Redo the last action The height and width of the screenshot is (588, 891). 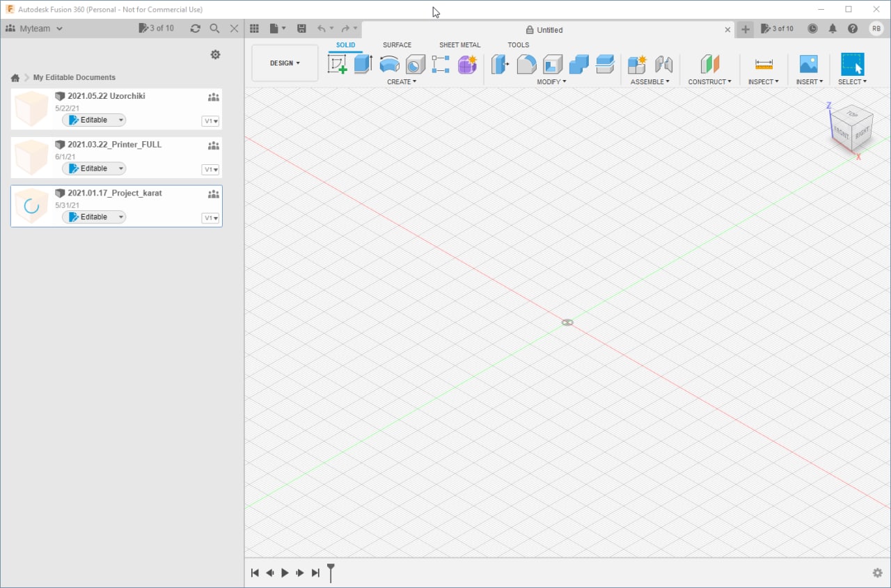pos(345,29)
